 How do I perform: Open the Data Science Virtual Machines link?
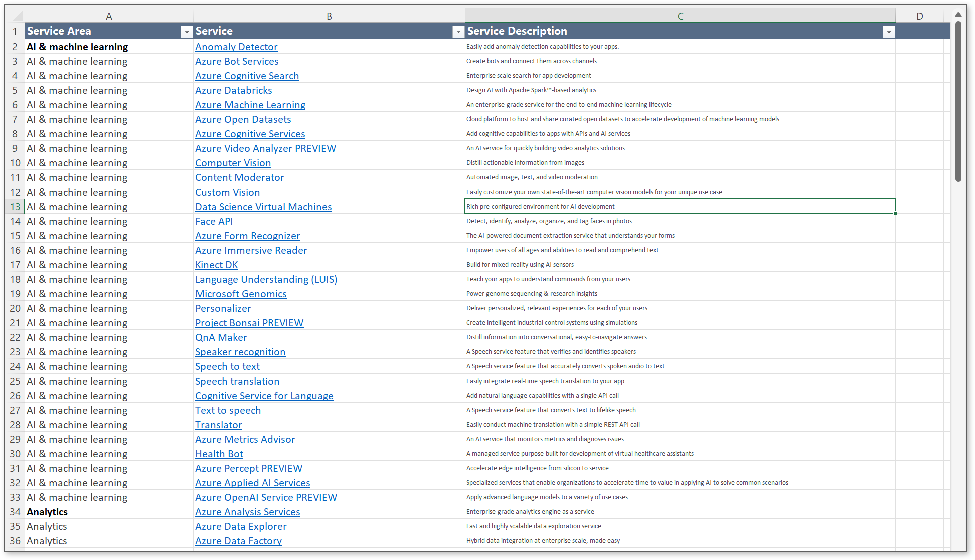point(263,207)
